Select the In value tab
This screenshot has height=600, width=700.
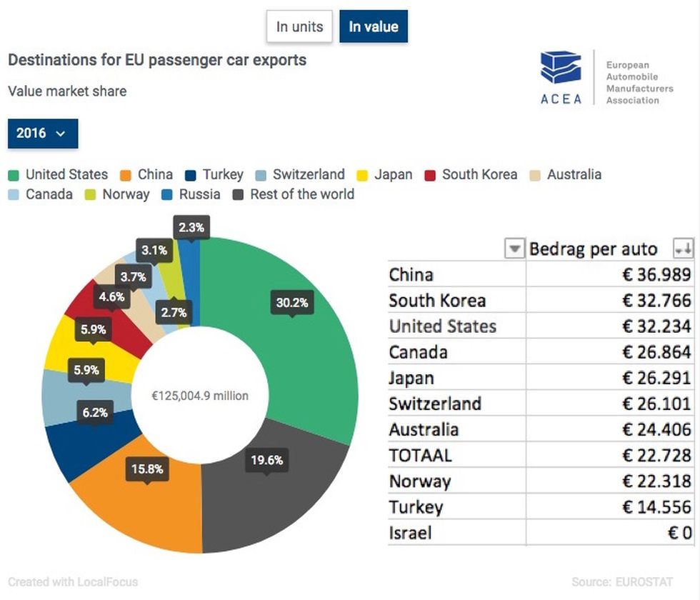(x=374, y=26)
